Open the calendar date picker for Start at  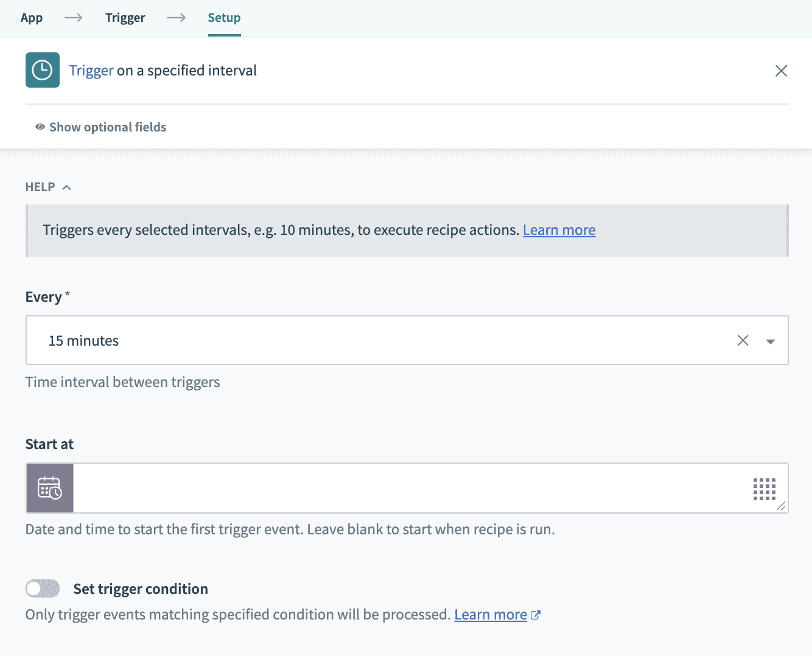pos(49,487)
